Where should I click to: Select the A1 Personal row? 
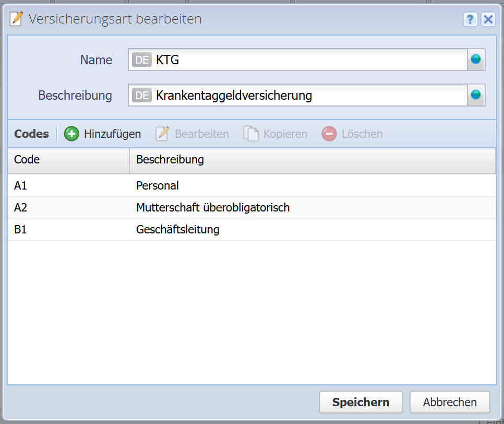click(x=251, y=185)
